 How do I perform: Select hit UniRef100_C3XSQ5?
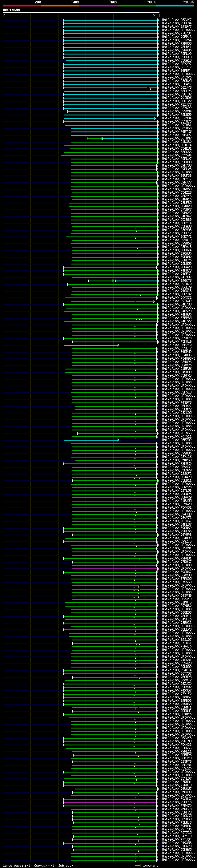click(176, 413)
